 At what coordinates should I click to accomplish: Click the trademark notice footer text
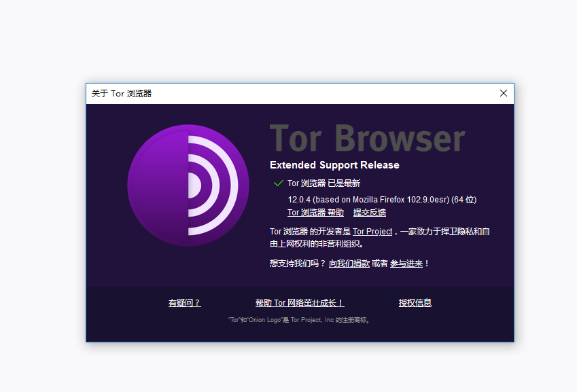click(300, 320)
